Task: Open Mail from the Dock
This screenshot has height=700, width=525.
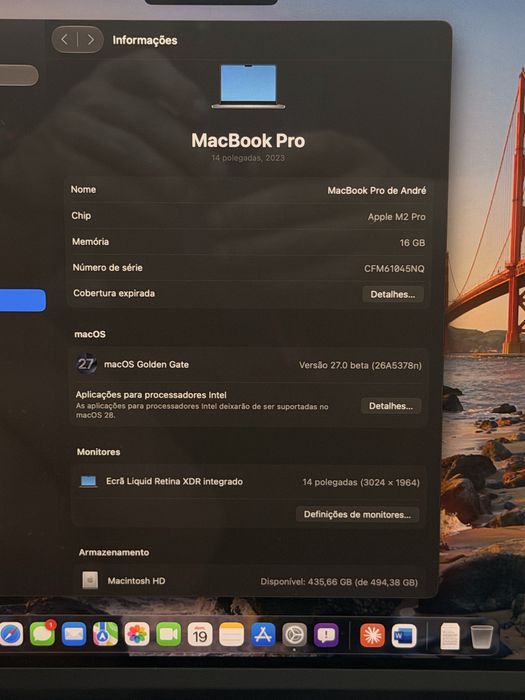Action: click(x=74, y=634)
